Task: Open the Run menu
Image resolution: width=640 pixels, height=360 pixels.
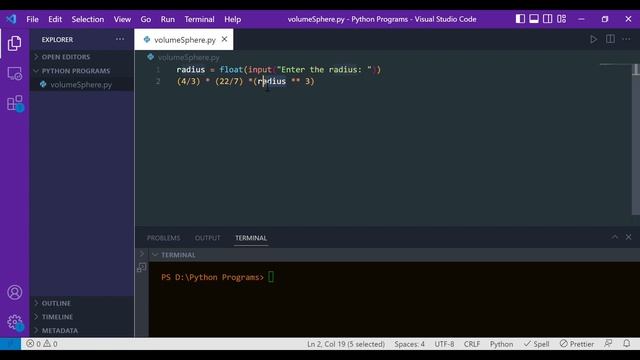Action: click(168, 19)
